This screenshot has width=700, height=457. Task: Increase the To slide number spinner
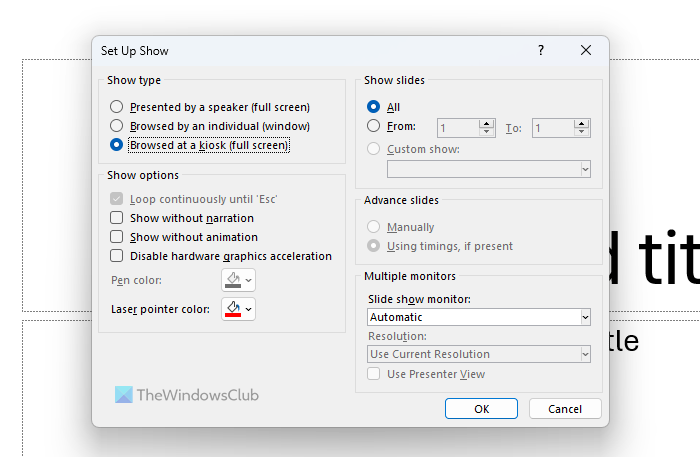click(582, 123)
